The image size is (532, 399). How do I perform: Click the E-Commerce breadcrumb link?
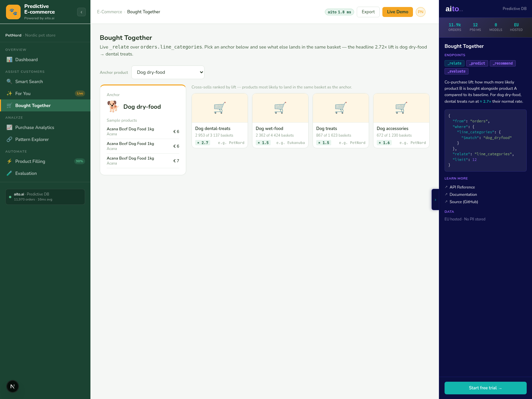coord(109,12)
